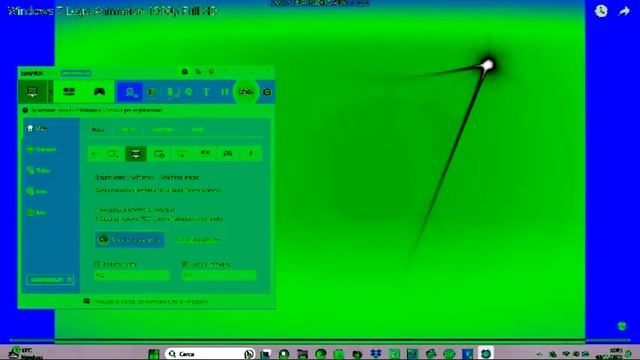The width and height of the screenshot is (640, 360).
Task: Click the Cerca taskbar search box
Action: 210,353
